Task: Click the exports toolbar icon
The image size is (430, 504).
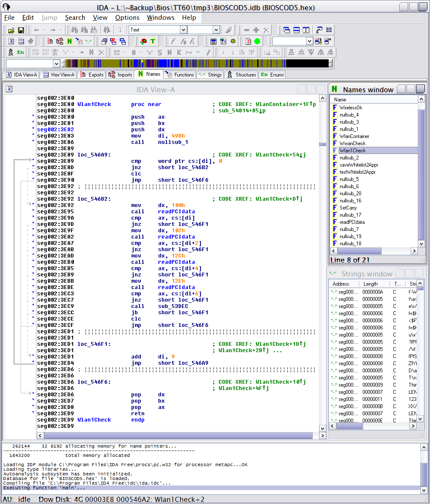Action: [x=50, y=41]
